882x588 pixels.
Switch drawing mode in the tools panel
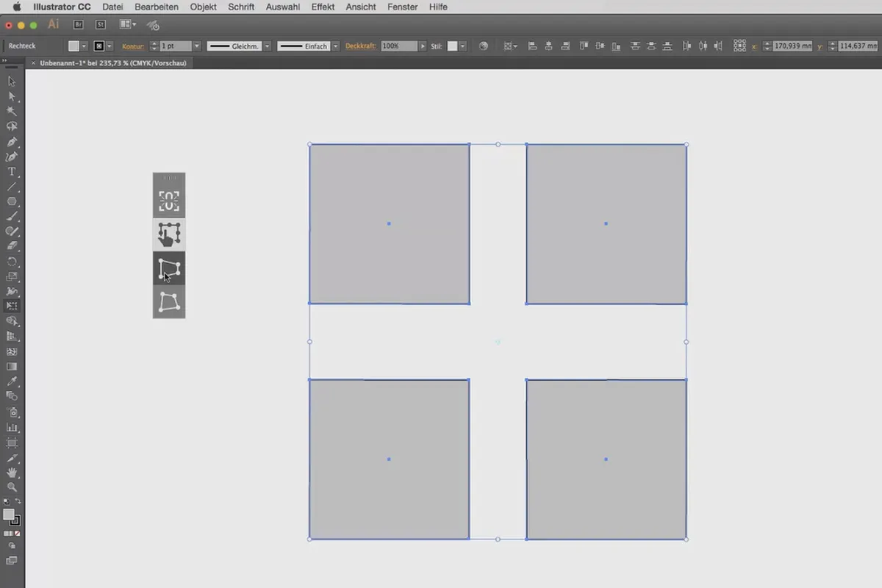(12, 546)
